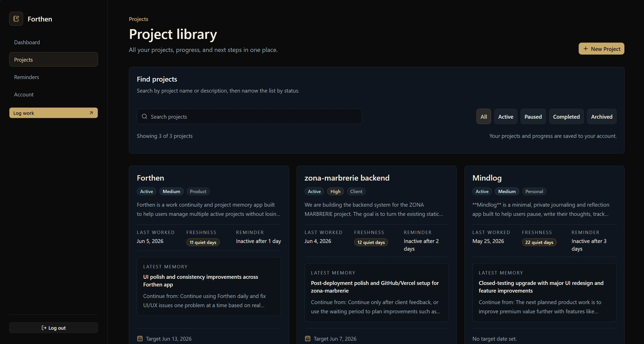Image resolution: width=644 pixels, height=344 pixels.
Task: Click 'Showing 3 of 3 projects' text
Action: [164, 136]
